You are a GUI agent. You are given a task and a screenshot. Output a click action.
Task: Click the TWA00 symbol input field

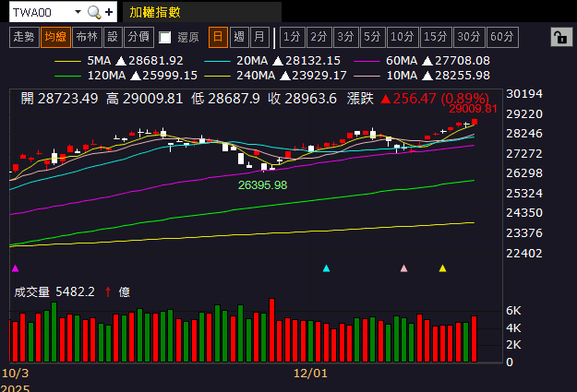click(x=42, y=12)
